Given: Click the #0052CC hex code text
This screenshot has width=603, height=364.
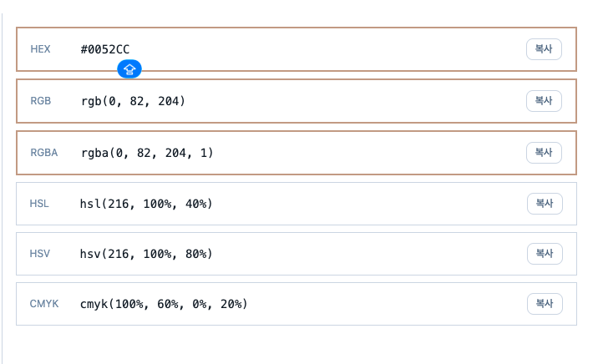Looking at the screenshot, I should (x=105, y=49).
